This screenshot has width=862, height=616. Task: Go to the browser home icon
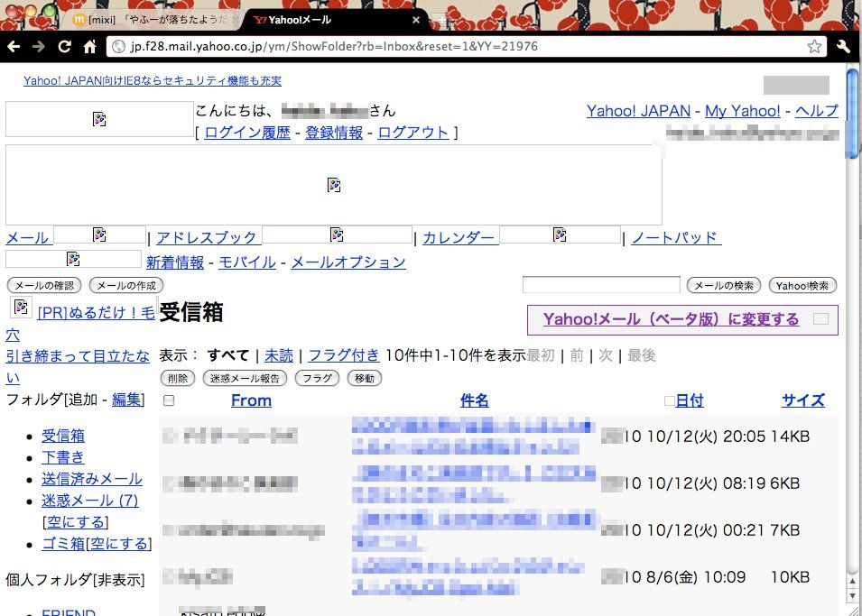[x=89, y=47]
